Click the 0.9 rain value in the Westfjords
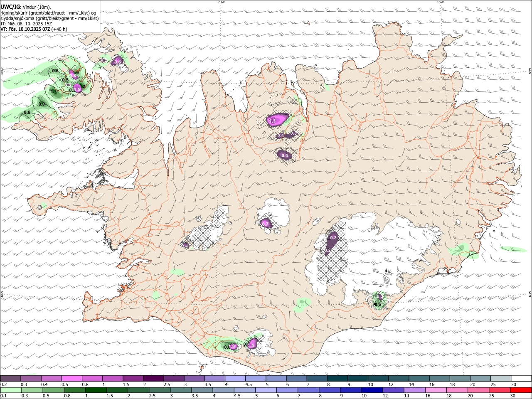 [42, 104]
